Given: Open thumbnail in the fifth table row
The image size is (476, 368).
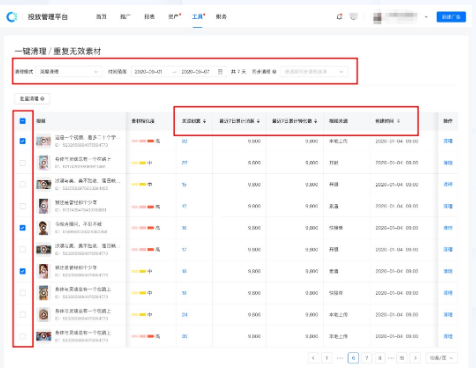Looking at the screenshot, I should pyautogui.click(x=44, y=228).
